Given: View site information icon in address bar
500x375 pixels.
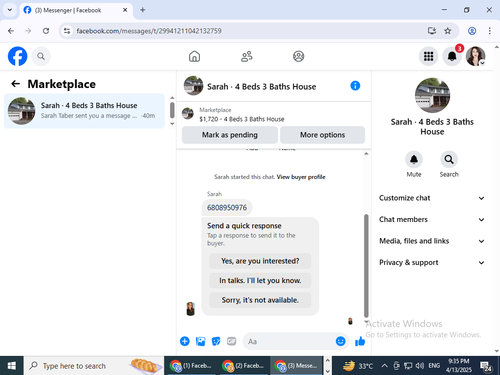Looking at the screenshot, I should pos(67,31).
